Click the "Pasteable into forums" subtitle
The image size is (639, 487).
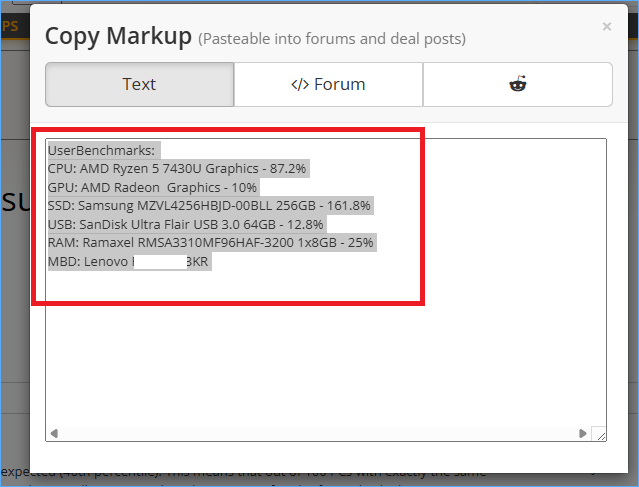[332, 39]
